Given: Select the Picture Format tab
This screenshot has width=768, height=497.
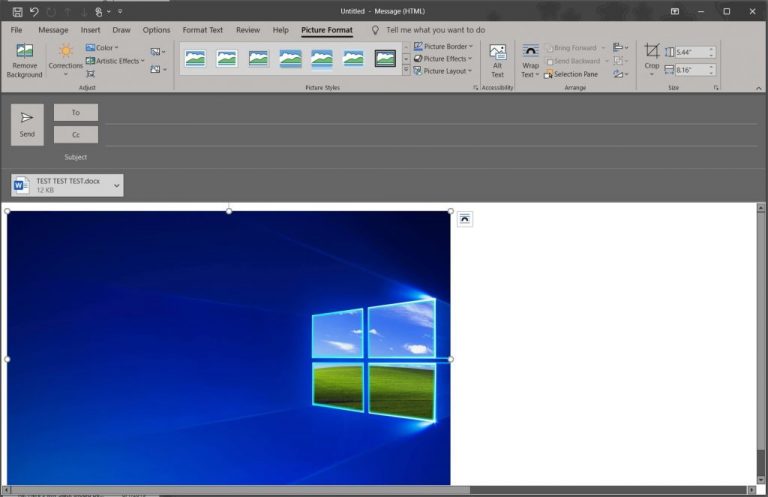Looking at the screenshot, I should (x=327, y=30).
